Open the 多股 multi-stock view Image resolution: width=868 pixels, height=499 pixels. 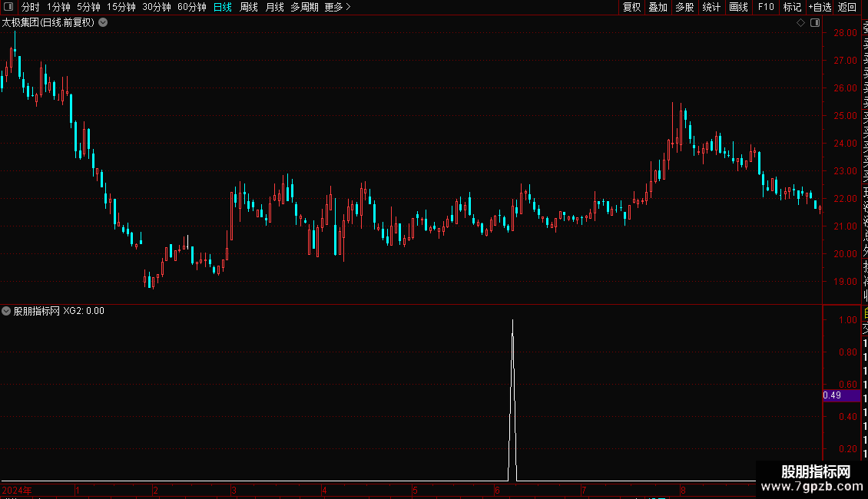click(684, 7)
